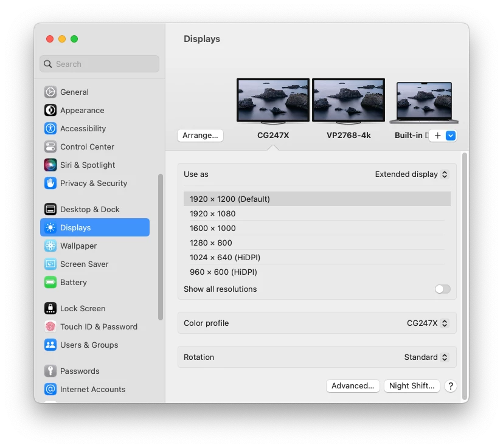Click the Displays sun icon
This screenshot has width=503, height=448.
pyautogui.click(x=50, y=228)
